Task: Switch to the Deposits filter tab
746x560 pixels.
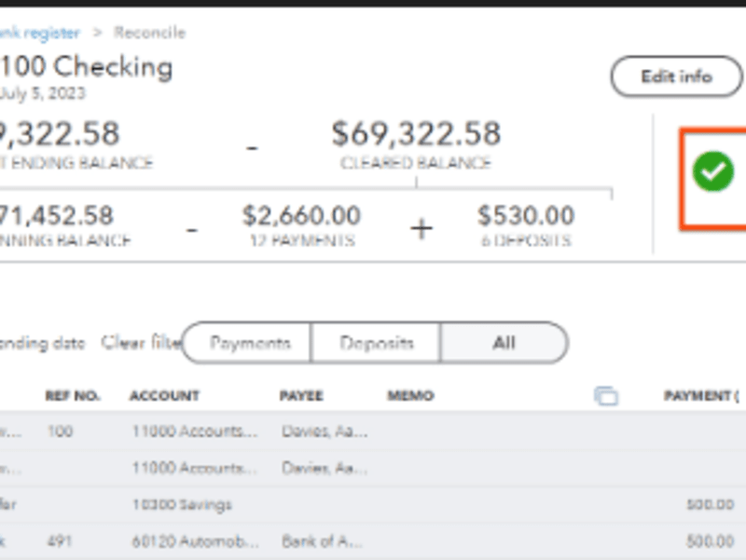Action: [x=376, y=343]
